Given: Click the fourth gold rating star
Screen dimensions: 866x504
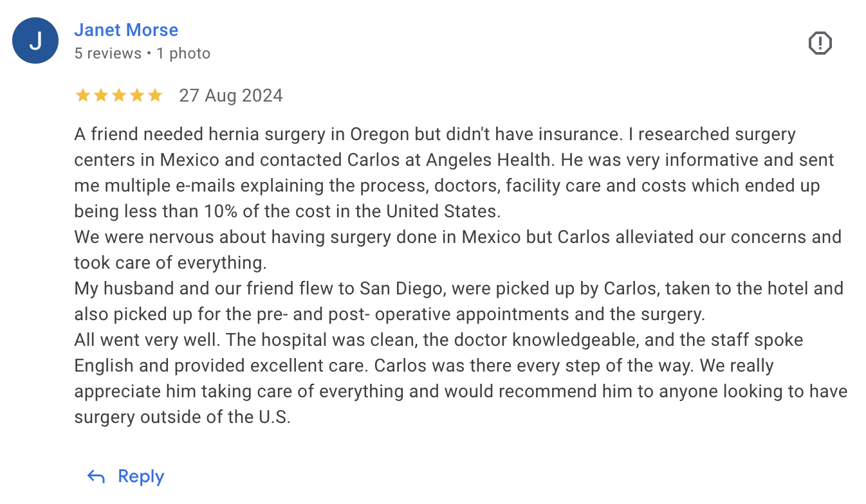Looking at the screenshot, I should coord(136,96).
